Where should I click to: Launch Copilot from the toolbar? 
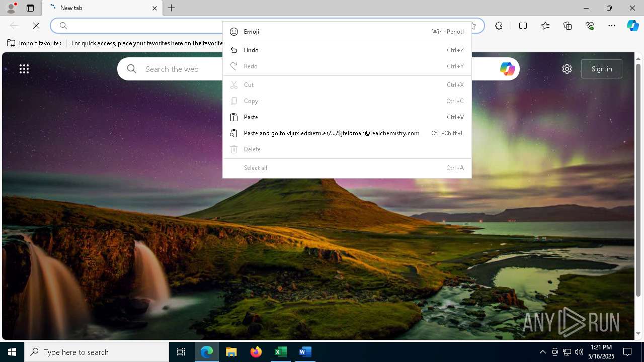pyautogui.click(x=632, y=26)
